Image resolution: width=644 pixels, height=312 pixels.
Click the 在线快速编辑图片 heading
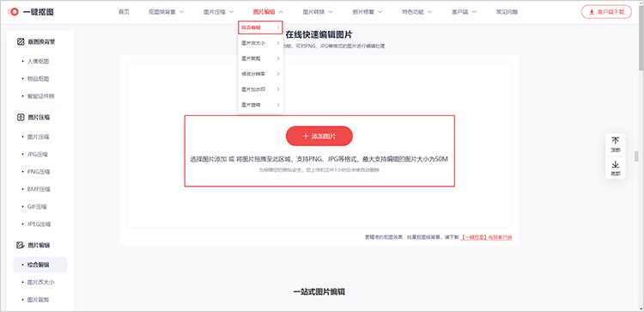319,34
